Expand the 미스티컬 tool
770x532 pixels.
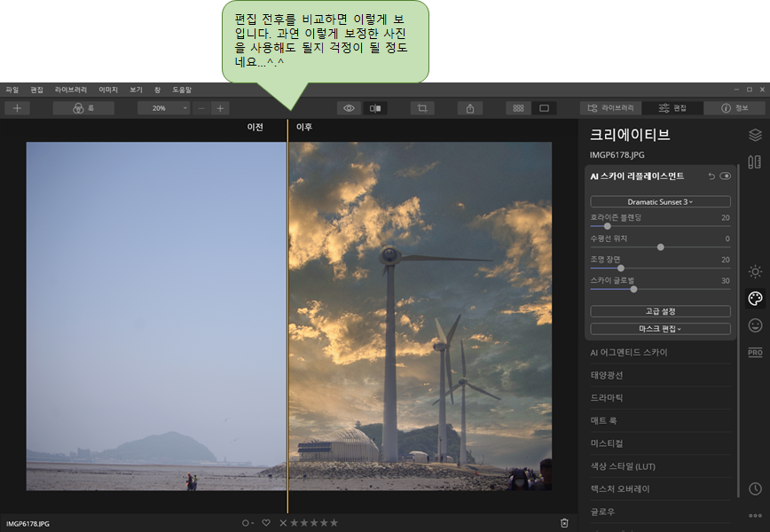click(x=660, y=443)
